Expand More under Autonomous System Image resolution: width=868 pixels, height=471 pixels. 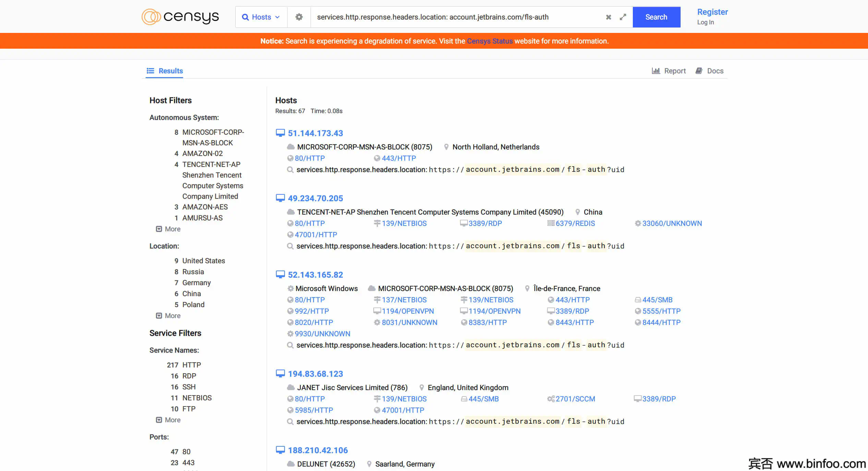pos(168,229)
